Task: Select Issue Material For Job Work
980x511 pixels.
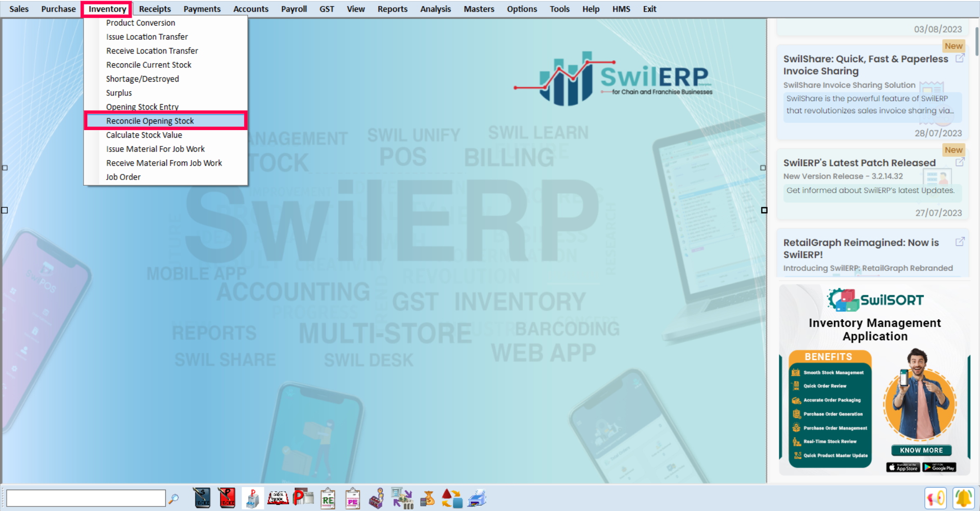Action: click(166, 149)
